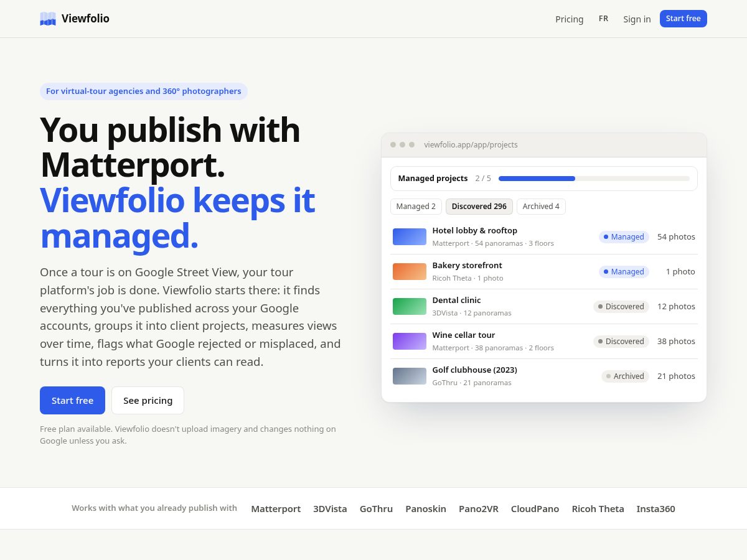Click the Bakery storefront orange thumbnail
The image size is (747, 560).
(410, 271)
